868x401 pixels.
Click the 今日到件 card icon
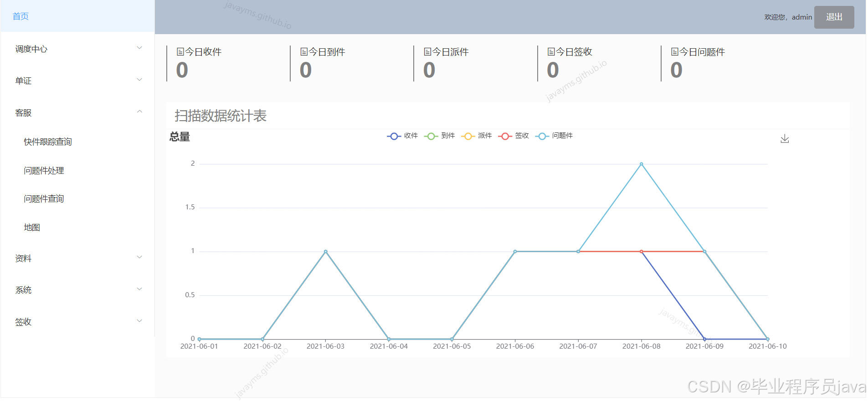pos(304,52)
